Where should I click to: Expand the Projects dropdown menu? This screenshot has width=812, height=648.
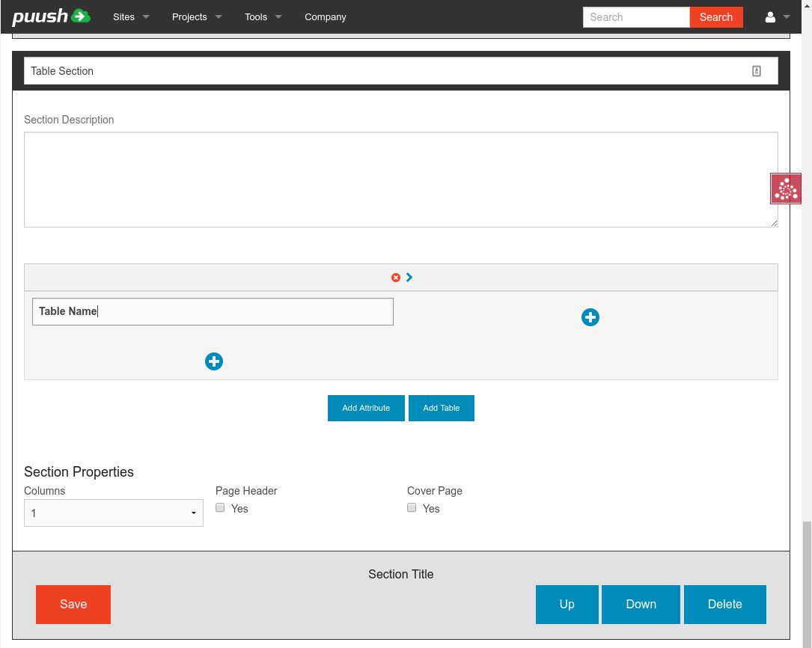(x=196, y=17)
